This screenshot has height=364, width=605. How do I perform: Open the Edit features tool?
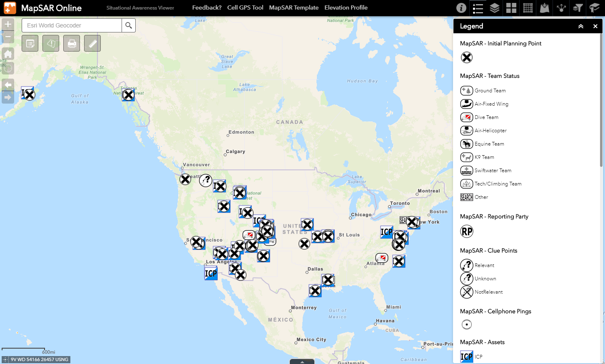click(x=30, y=43)
